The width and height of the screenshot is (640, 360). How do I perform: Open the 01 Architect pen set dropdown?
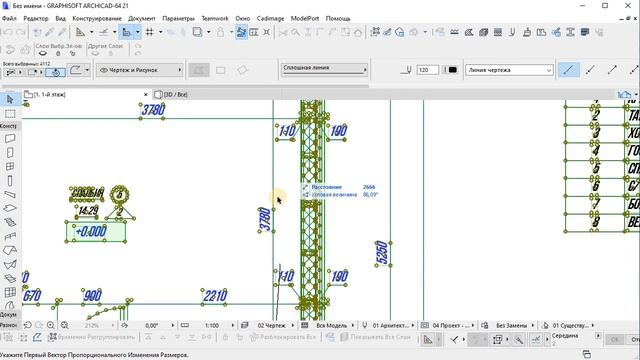[x=391, y=325]
